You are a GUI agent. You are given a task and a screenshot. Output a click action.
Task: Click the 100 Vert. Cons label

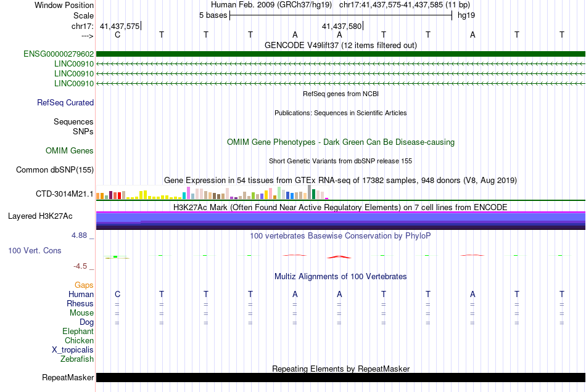tap(35, 250)
